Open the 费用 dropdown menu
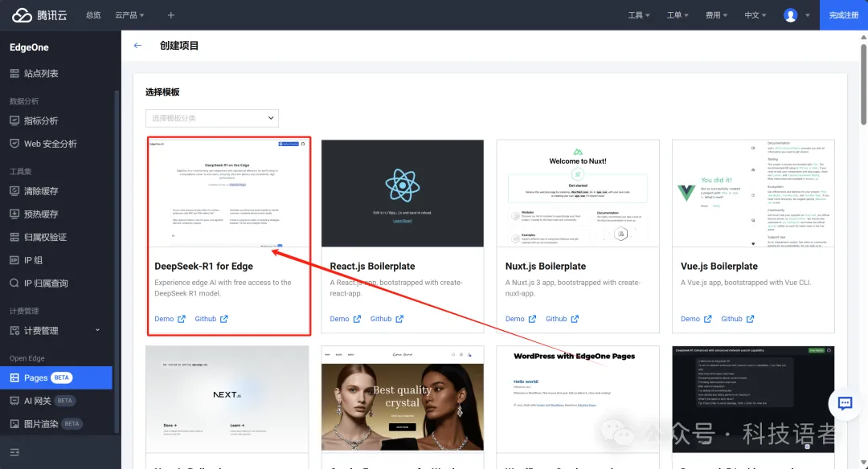 [x=716, y=15]
